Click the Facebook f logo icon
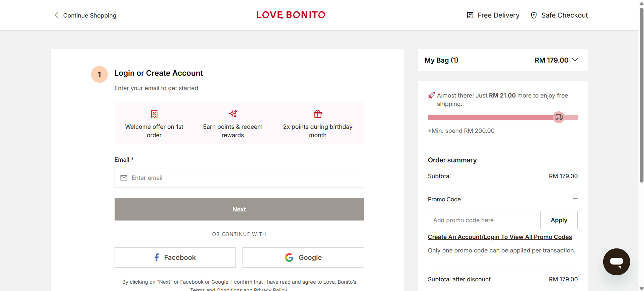 [156, 257]
